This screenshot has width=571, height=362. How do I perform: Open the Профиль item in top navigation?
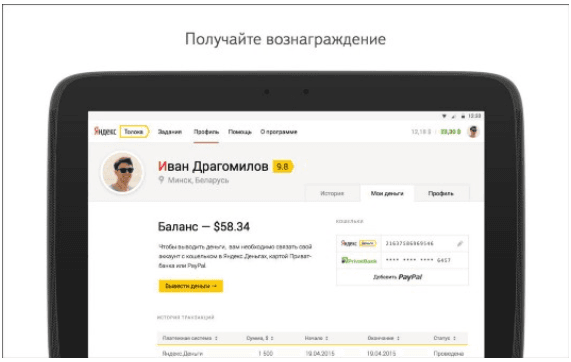point(206,132)
